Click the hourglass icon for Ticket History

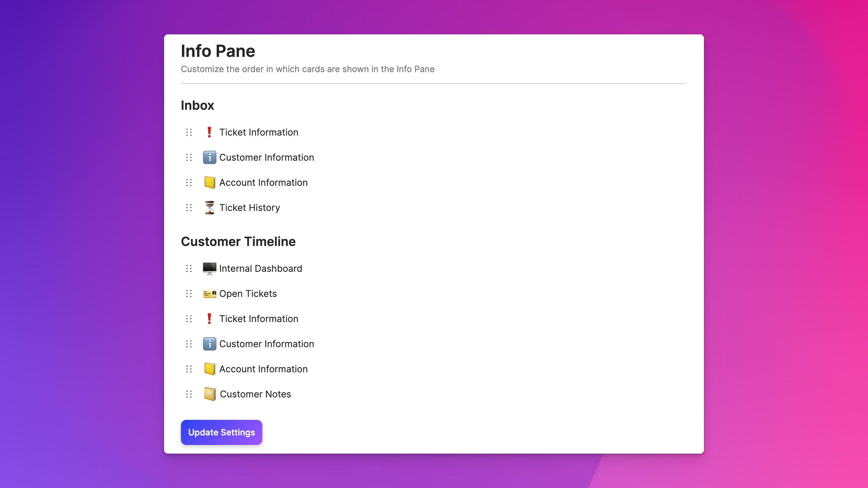tap(210, 207)
